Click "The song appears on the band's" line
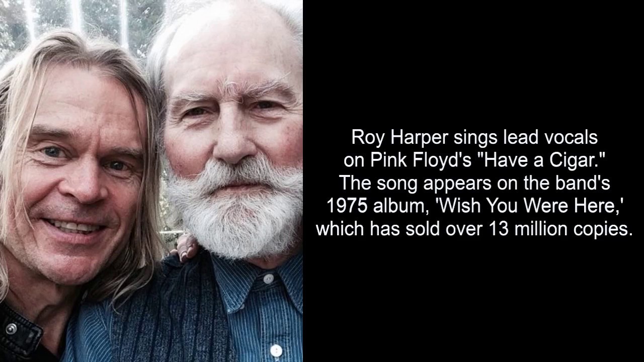Screen dimensions: 644x362 (474, 183)
